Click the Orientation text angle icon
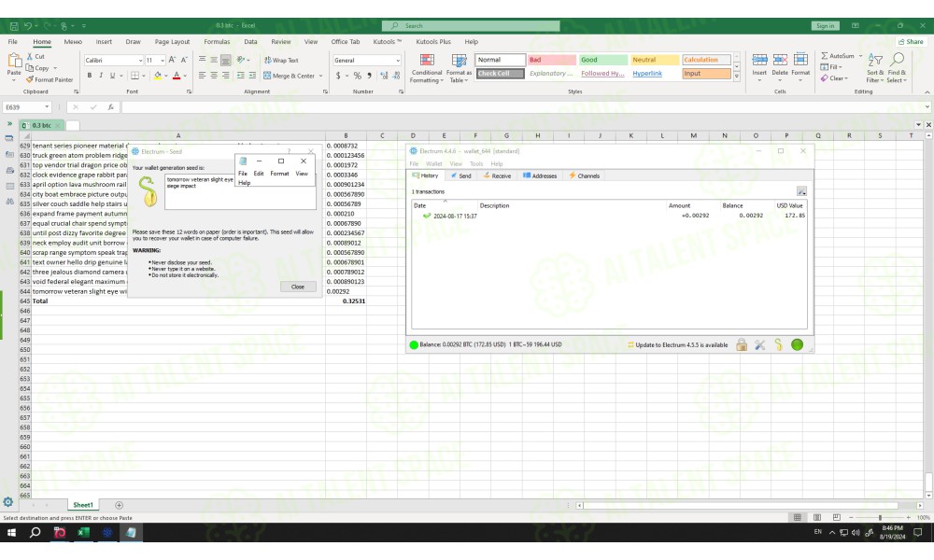The height and width of the screenshot is (560, 934). tap(241, 60)
